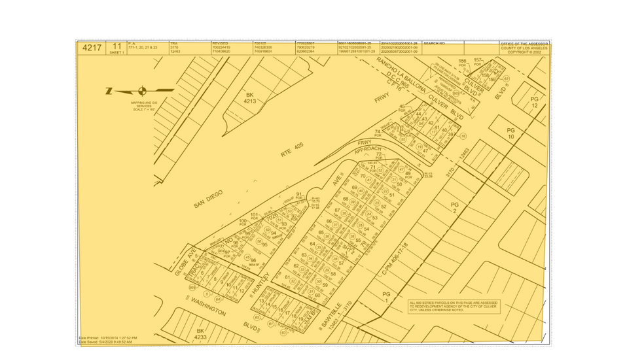Click lot number 52 on the map
The height and width of the screenshot is (355, 644).
384,207
